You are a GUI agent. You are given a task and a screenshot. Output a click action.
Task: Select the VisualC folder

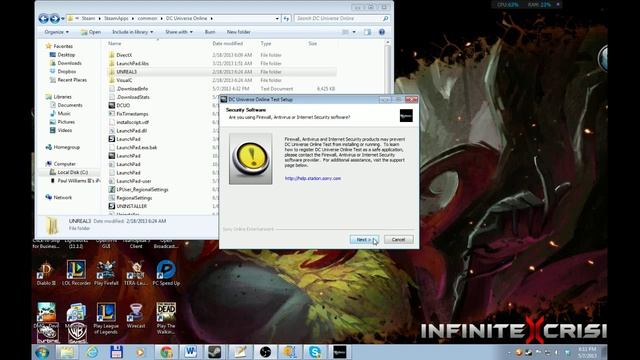click(x=124, y=80)
